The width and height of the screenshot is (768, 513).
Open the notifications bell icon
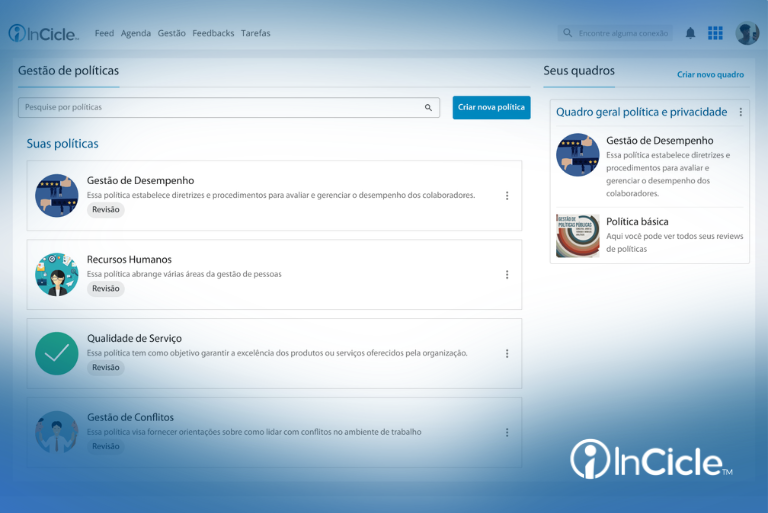click(x=690, y=33)
